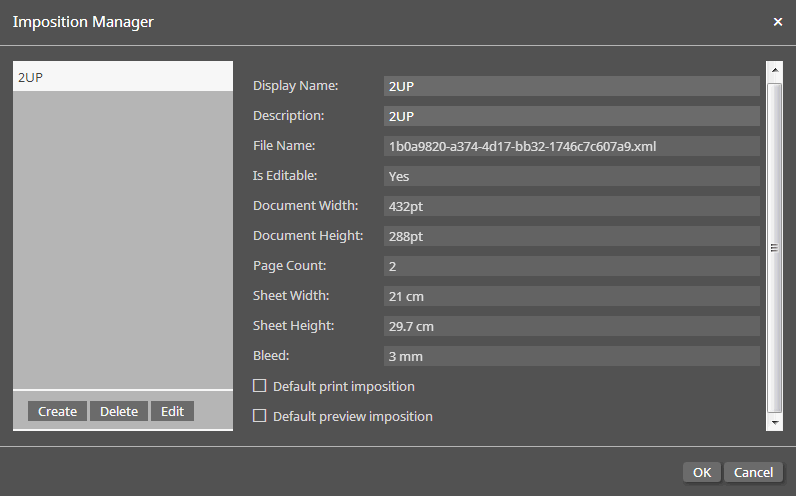Close the Imposition Manager dialog

[778, 22]
